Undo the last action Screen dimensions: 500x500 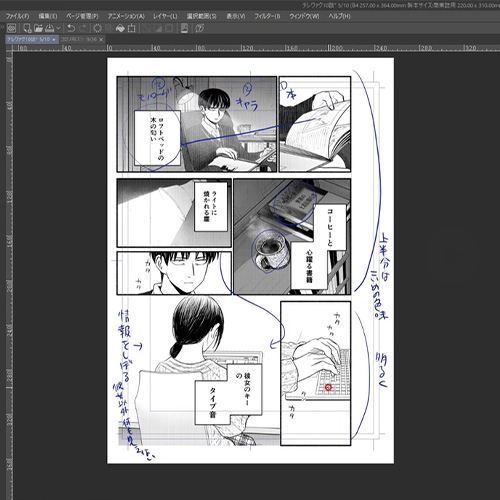[71, 28]
